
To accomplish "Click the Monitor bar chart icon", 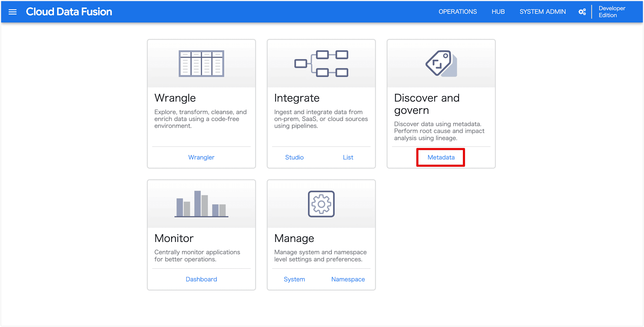I will (202, 204).
